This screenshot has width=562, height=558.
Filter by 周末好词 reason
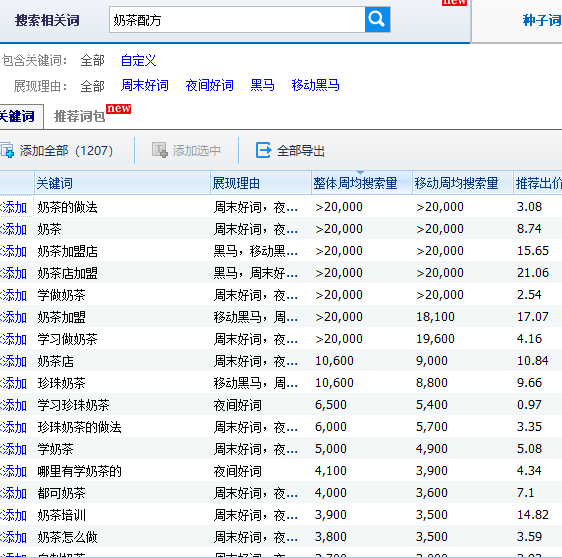[x=144, y=85]
